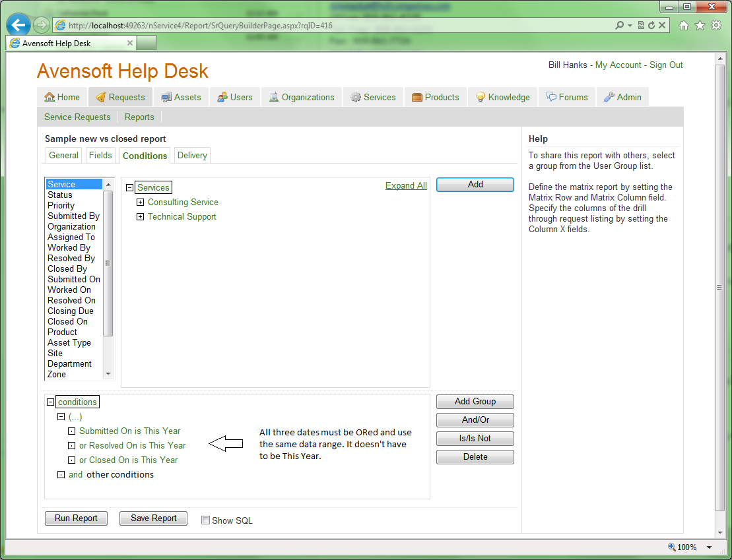The height and width of the screenshot is (560, 732).
Task: Click the Knowledge lightbulb icon
Action: coord(481,97)
